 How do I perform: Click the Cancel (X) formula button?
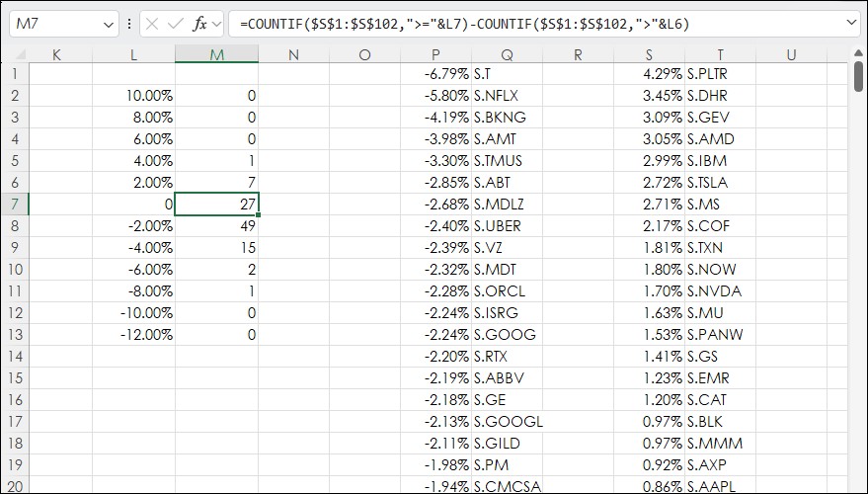152,24
